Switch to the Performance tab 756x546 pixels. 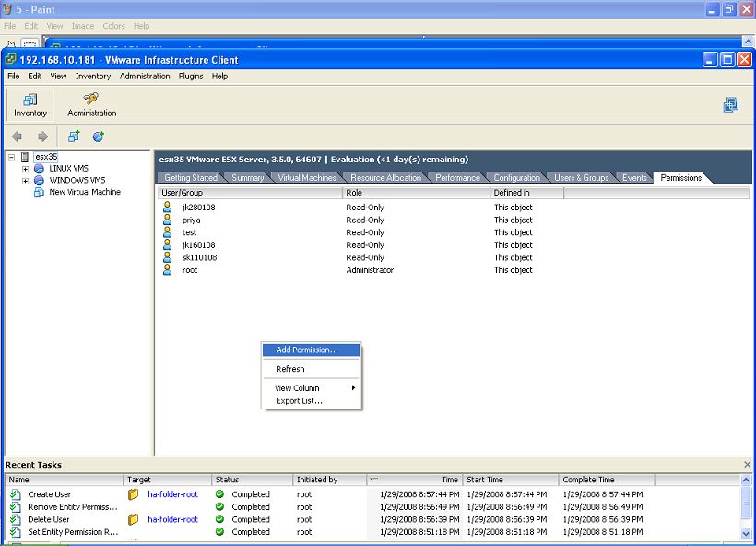click(x=457, y=177)
